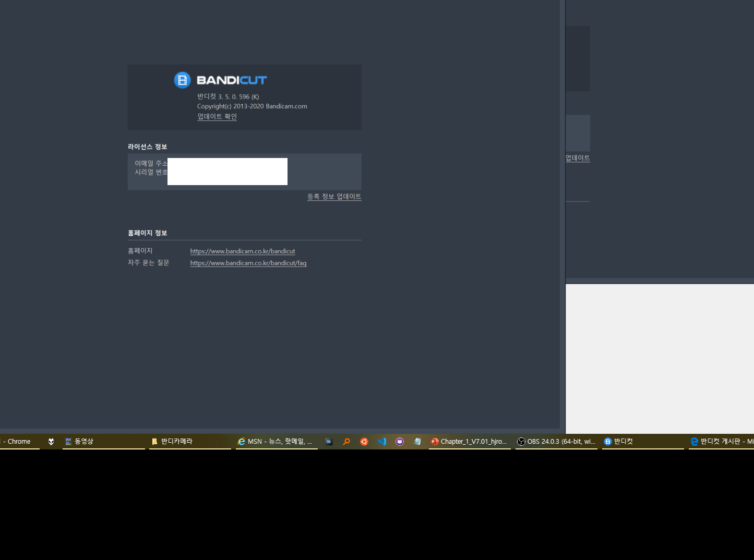754x560 pixels.
Task: Click the fox-face icon in the taskbar
Action: click(51, 442)
